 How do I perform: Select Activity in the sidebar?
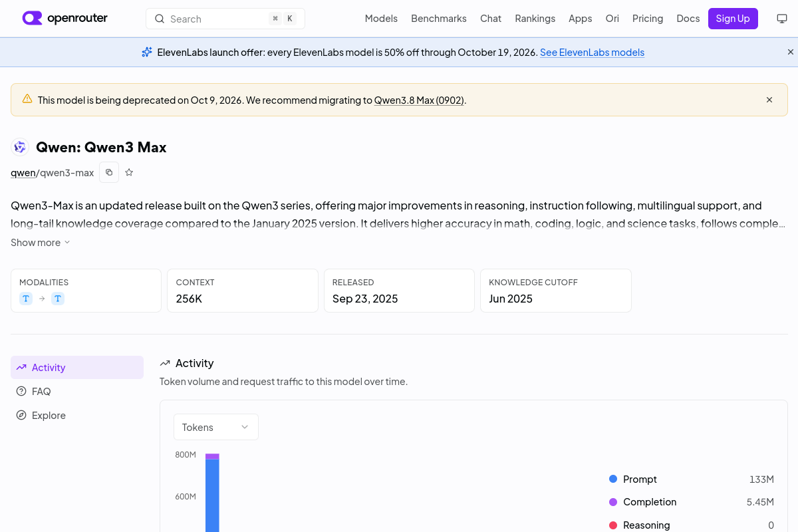pos(77,368)
